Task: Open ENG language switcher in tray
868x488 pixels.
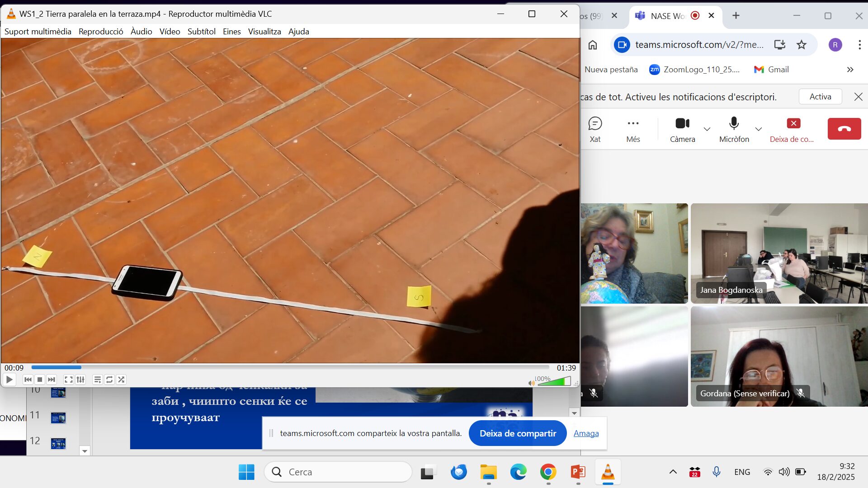Action: click(742, 472)
